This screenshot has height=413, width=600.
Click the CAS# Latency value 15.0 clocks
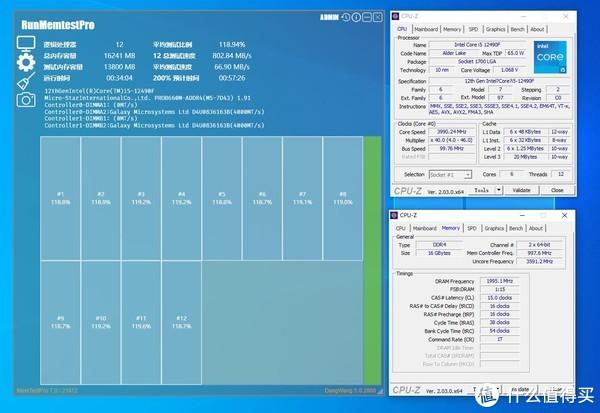click(x=500, y=298)
